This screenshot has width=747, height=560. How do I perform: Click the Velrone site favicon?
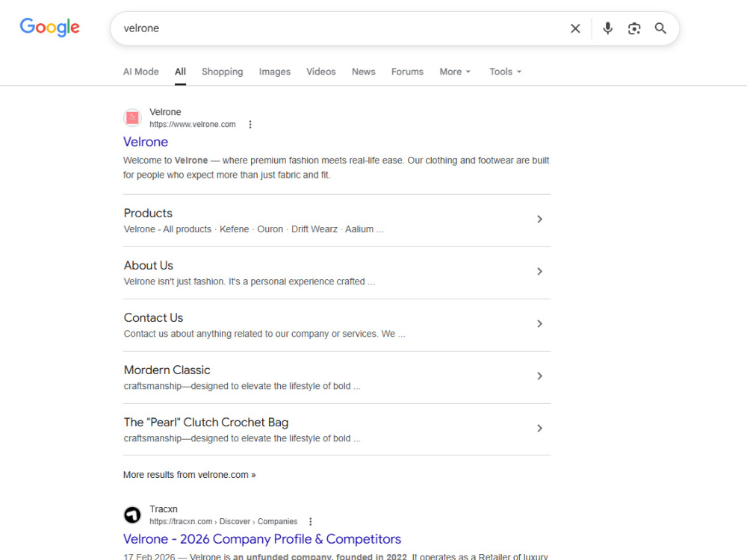point(132,118)
